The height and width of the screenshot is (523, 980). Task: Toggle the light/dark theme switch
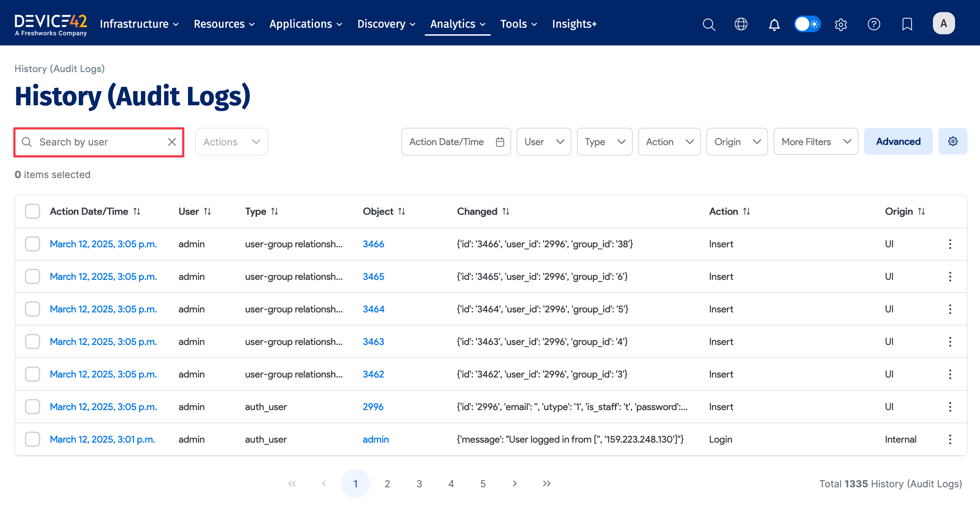point(807,24)
